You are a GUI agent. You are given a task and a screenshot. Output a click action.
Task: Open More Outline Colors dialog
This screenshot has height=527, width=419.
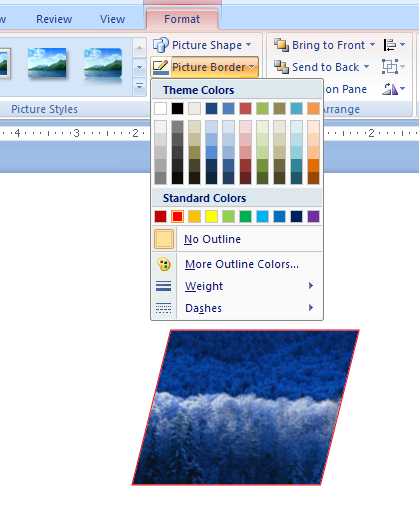point(237,264)
